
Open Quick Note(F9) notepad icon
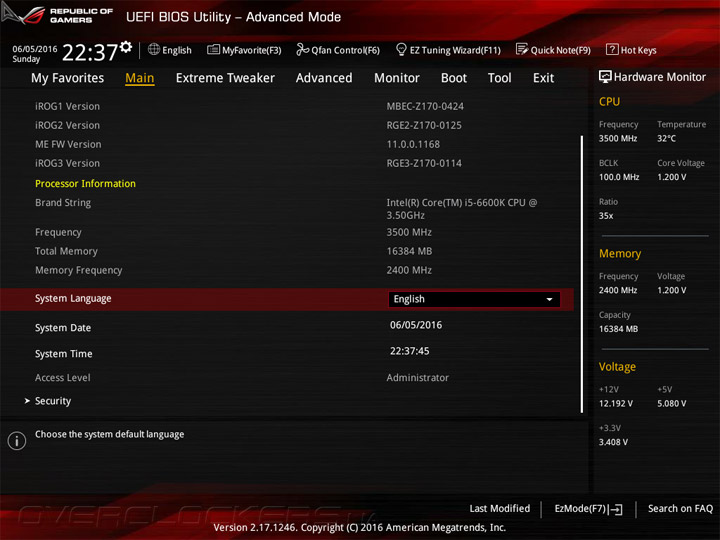[x=522, y=49]
